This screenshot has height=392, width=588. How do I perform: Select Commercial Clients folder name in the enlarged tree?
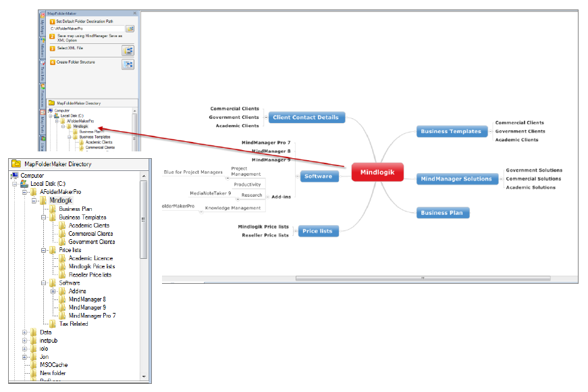[90, 234]
